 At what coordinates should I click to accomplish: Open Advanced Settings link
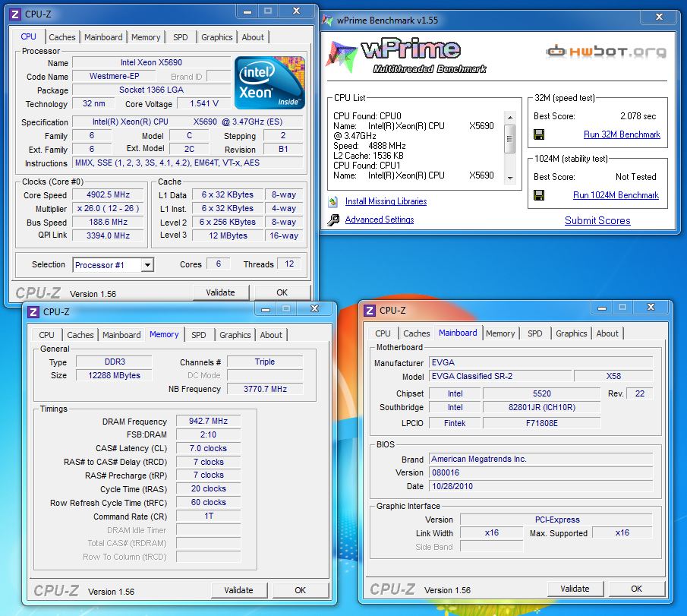tap(380, 220)
